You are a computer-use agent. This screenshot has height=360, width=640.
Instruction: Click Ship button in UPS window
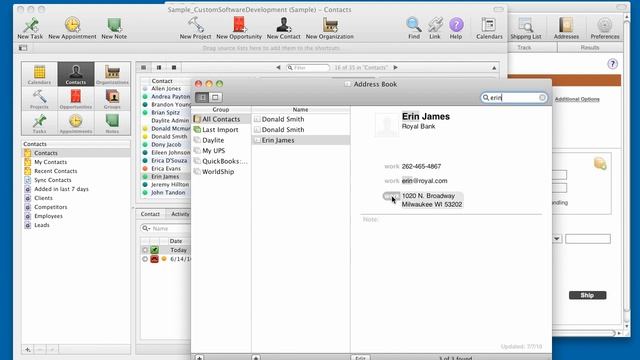pos(587,295)
